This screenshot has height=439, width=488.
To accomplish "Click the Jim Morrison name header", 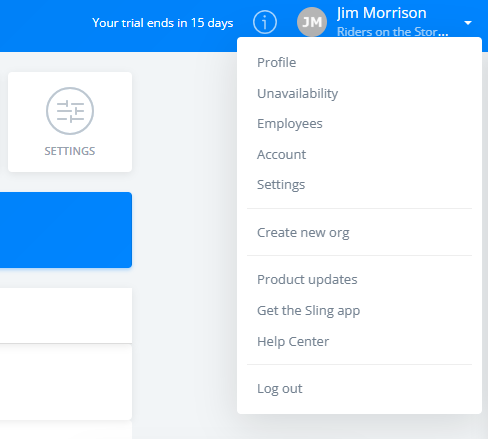I will click(382, 13).
